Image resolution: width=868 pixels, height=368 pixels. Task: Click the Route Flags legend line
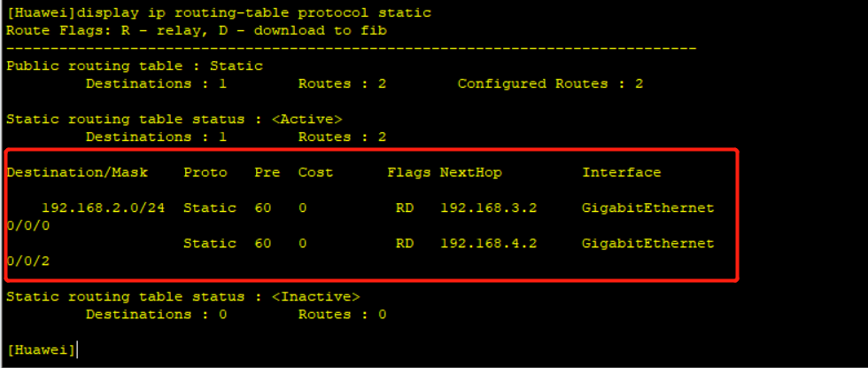point(197,30)
